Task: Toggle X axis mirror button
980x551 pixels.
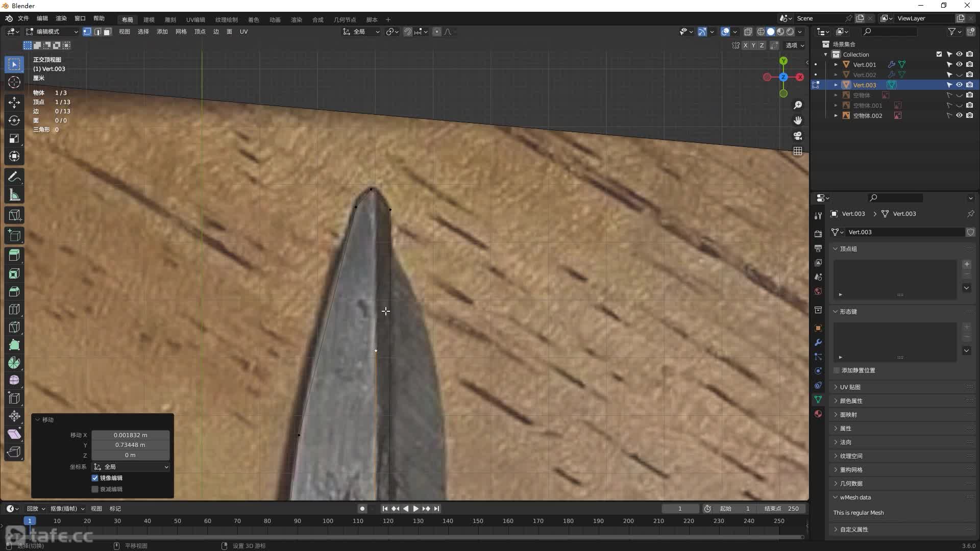Action: coord(745,45)
